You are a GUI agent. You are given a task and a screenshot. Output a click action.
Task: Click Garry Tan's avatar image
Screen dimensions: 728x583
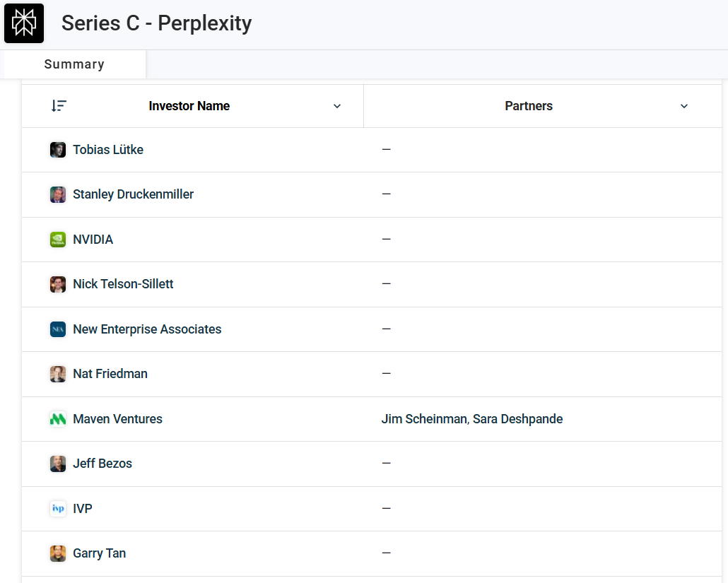(58, 553)
